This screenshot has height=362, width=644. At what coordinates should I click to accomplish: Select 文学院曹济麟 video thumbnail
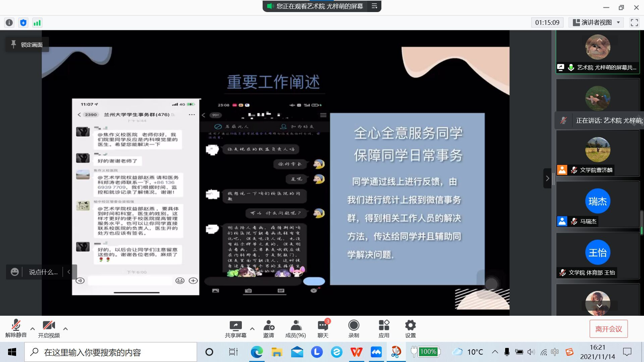[x=598, y=153]
